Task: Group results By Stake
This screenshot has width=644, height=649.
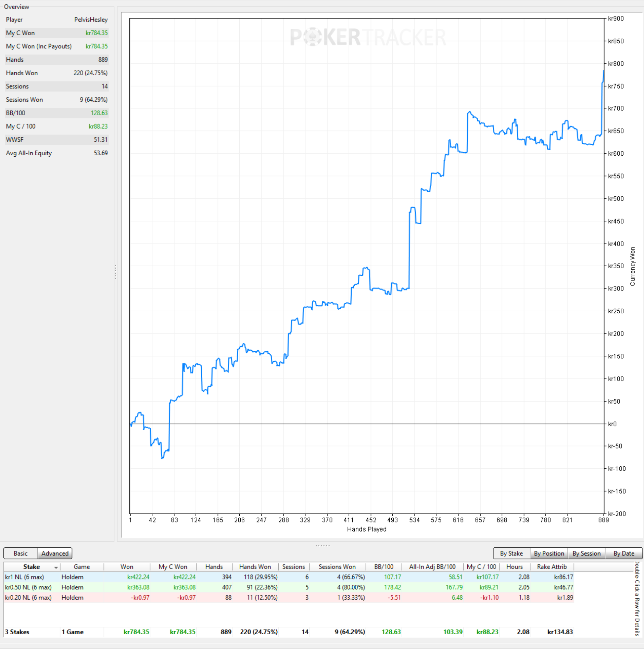Action: pos(511,553)
